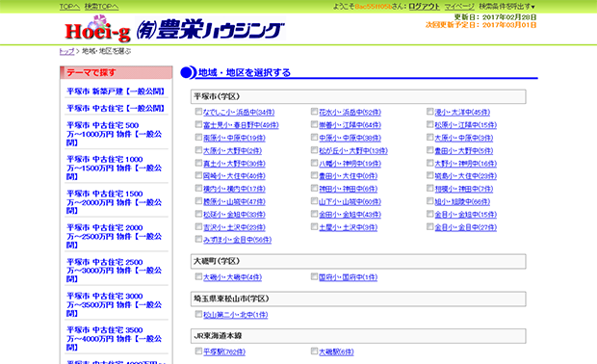Select 中古住宅 1000万~1500万円 sidebar item
597x364 pixels.
click(x=115, y=168)
